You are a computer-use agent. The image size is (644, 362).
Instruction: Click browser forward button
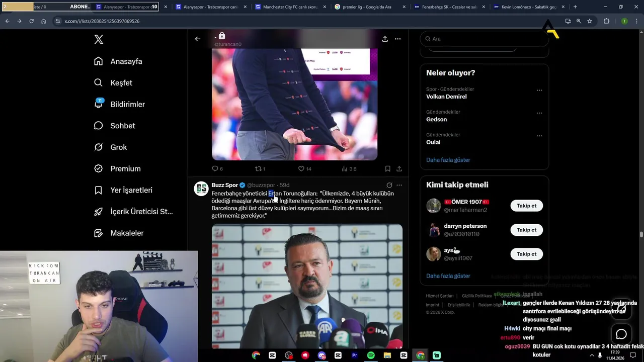pyautogui.click(x=19, y=21)
